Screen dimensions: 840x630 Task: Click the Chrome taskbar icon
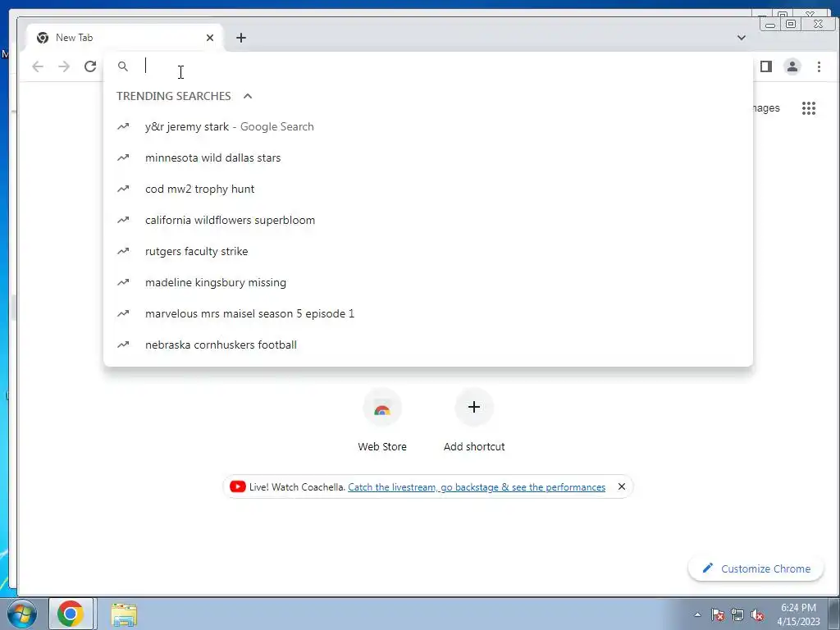[x=71, y=614]
